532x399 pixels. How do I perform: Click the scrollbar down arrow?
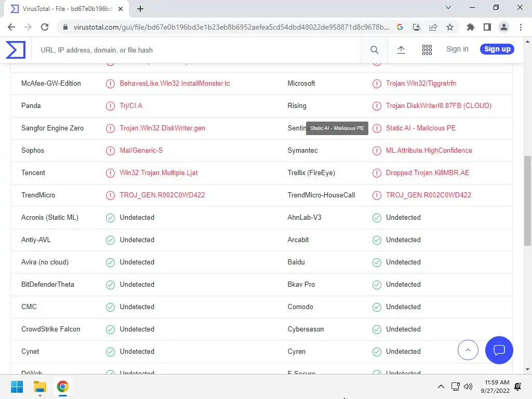point(527,369)
